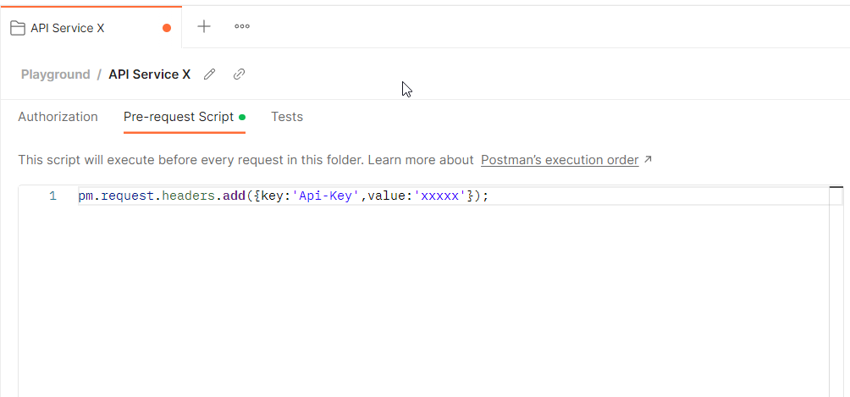Copy the folder link via chain icon
The width and height of the screenshot is (850, 397).
[239, 74]
